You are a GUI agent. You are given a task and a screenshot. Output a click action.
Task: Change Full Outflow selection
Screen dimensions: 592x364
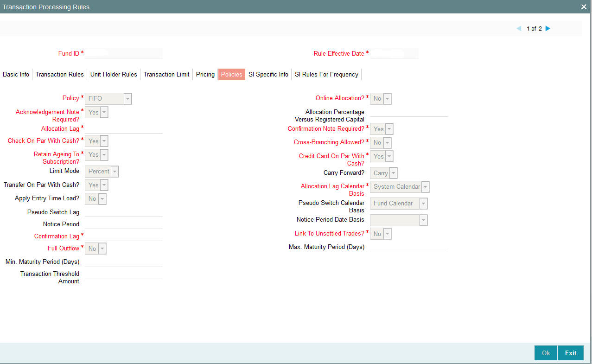pyautogui.click(x=102, y=248)
